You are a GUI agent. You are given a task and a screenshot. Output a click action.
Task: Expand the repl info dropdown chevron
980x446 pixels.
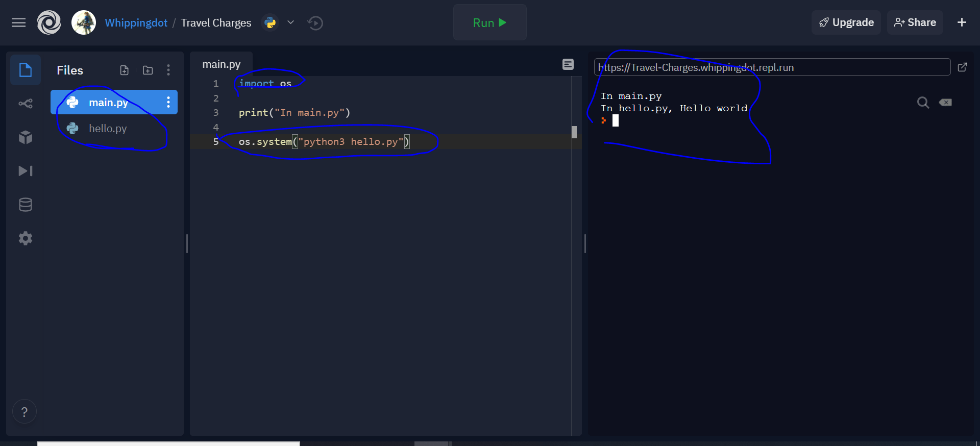[290, 22]
